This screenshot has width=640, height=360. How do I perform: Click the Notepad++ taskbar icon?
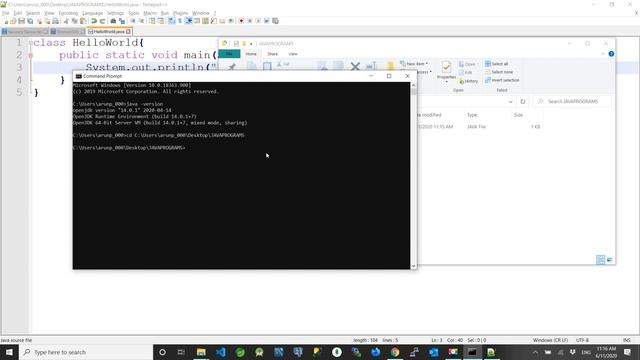coord(491,352)
